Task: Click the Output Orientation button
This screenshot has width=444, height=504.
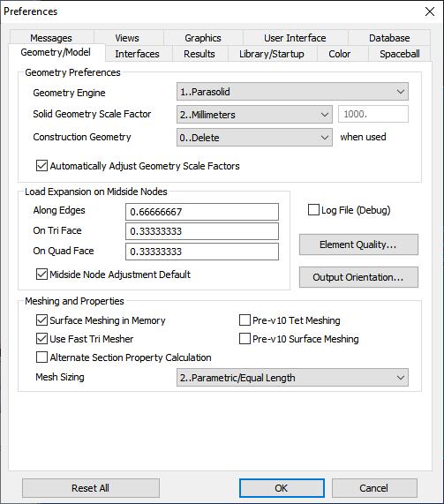Action: coord(358,277)
